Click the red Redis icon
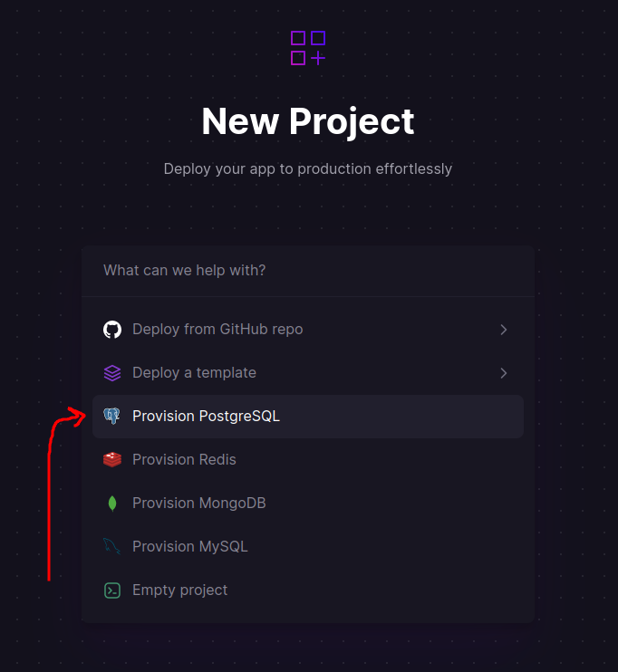The image size is (618, 672). tap(112, 460)
